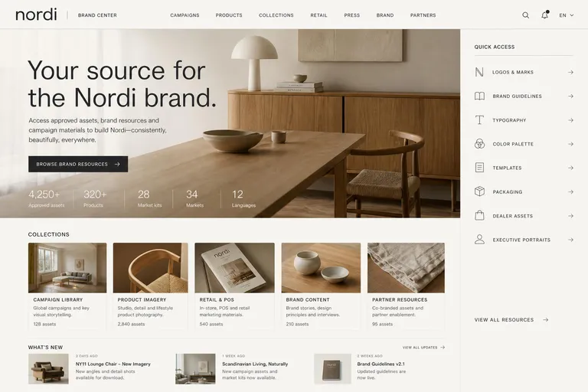Click arrow next to Dealer Assets
Viewport: 588px width, 392px height.
(570, 216)
